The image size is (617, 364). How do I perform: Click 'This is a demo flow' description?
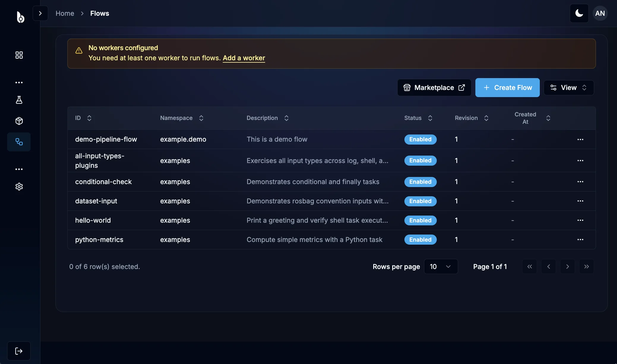pyautogui.click(x=277, y=140)
